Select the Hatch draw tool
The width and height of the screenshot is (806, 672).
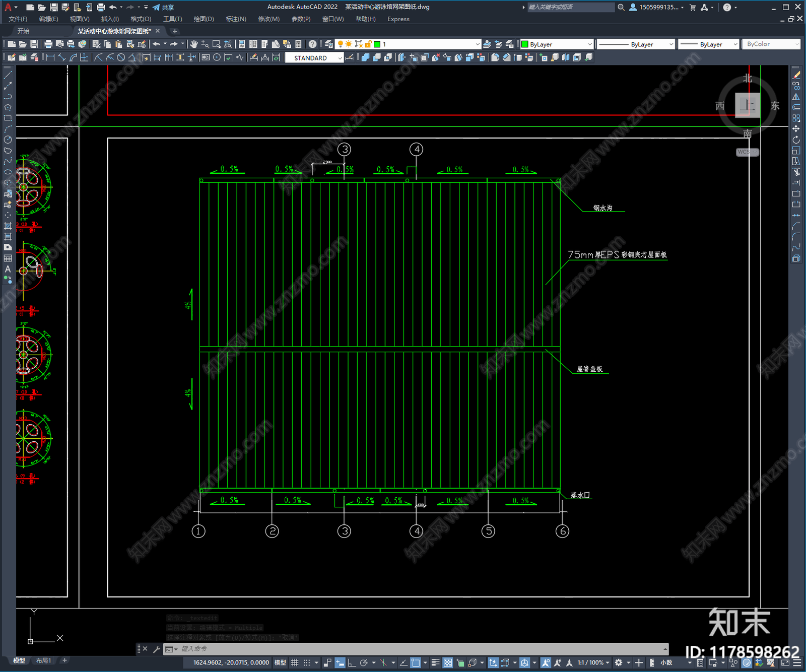pos(8,226)
